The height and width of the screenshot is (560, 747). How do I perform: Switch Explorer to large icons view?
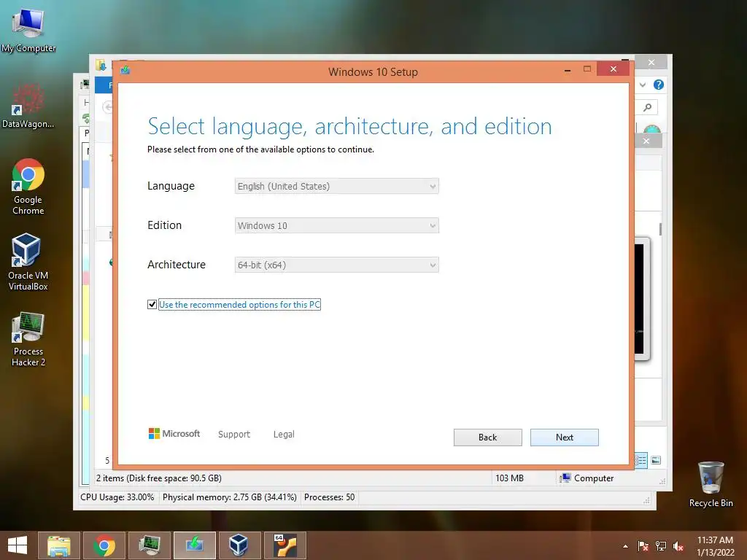click(x=656, y=460)
